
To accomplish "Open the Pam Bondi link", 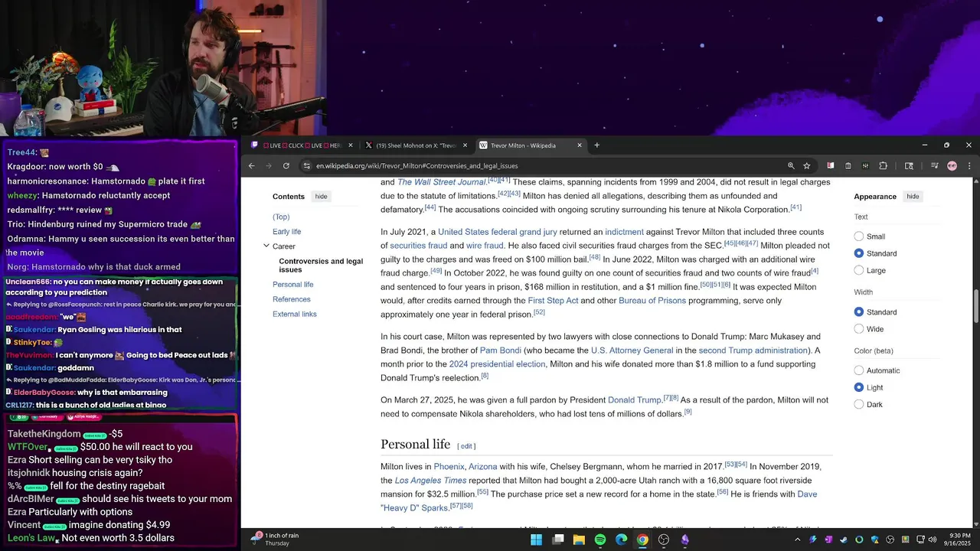I will click(500, 350).
